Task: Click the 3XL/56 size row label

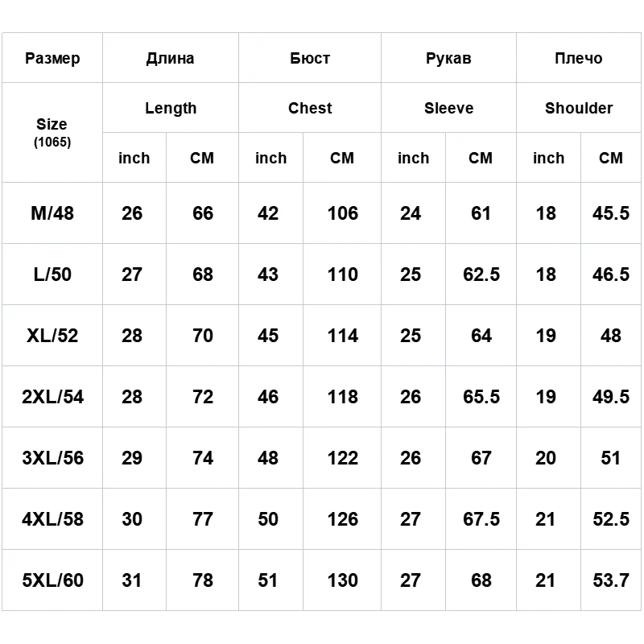Action: pos(52,458)
